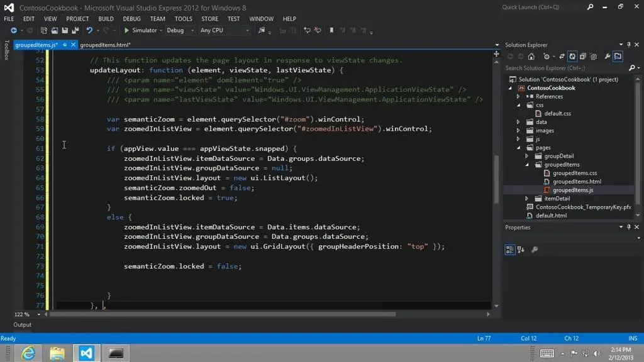
Task: Open the Simulator debug target dropdown
Action: pos(161,30)
